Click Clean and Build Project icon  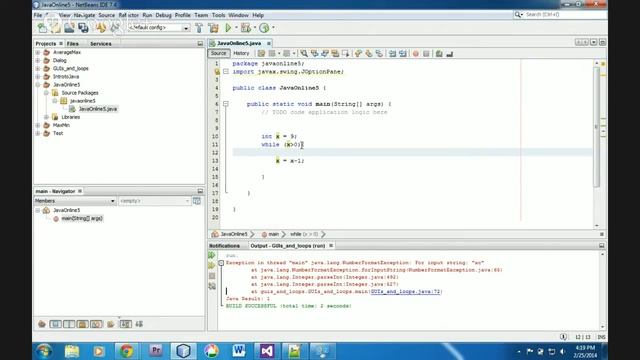(213, 28)
